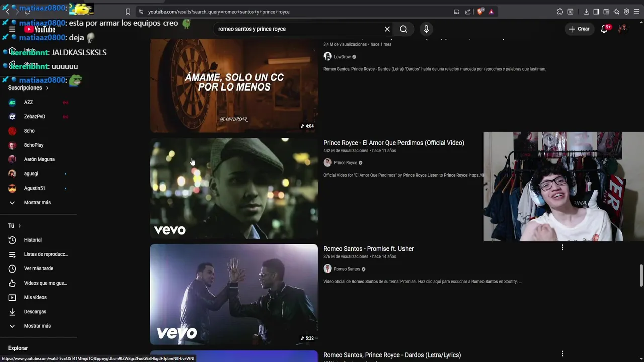This screenshot has height=362, width=644.
Task: Play El Amor Que Perdimos thumbnail
Action: click(x=234, y=189)
